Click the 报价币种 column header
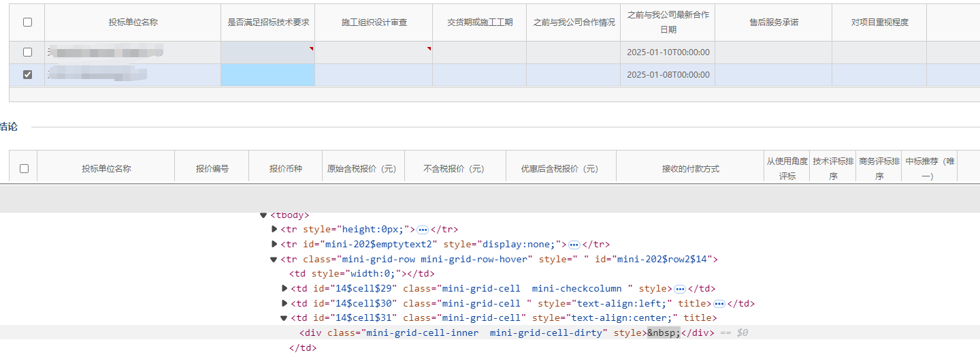Viewport: 980px width, 357px height. point(285,168)
